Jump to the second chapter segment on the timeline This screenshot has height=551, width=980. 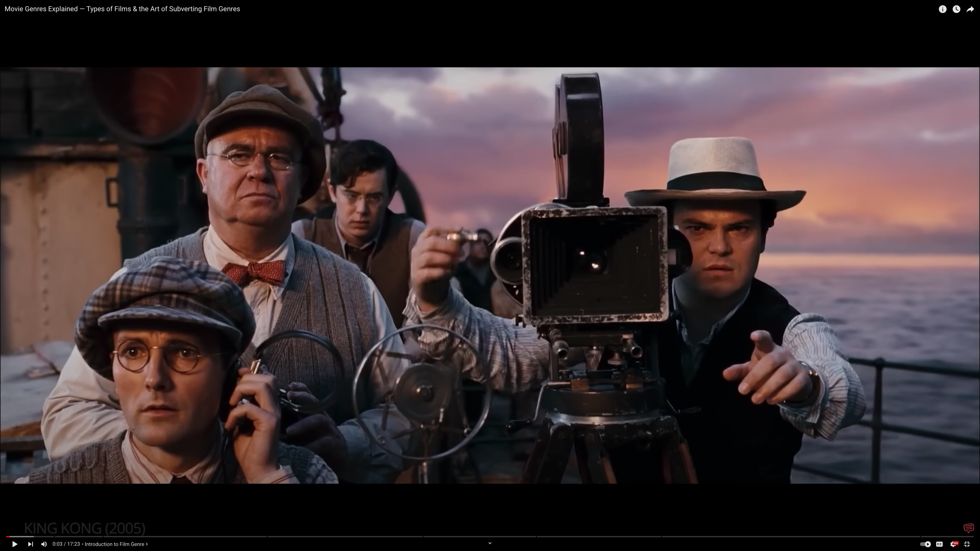click(x=78, y=536)
